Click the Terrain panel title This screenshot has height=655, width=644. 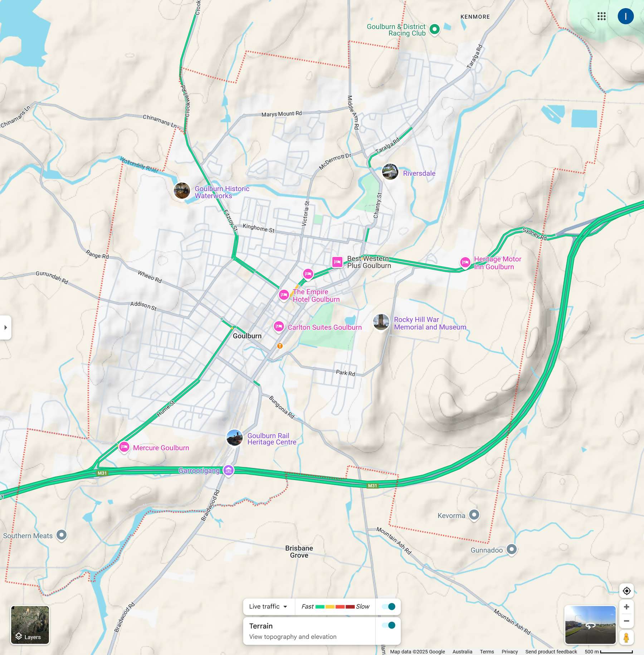click(x=261, y=626)
